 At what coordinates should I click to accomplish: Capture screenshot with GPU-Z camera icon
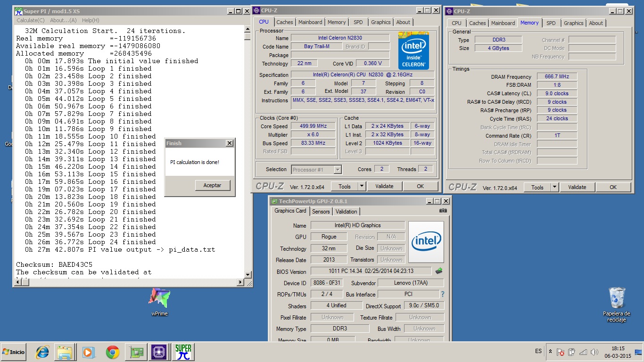(443, 211)
